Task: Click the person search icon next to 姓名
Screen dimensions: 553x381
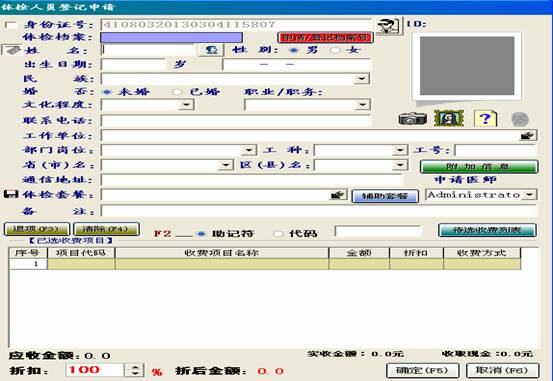Action: click(x=211, y=50)
